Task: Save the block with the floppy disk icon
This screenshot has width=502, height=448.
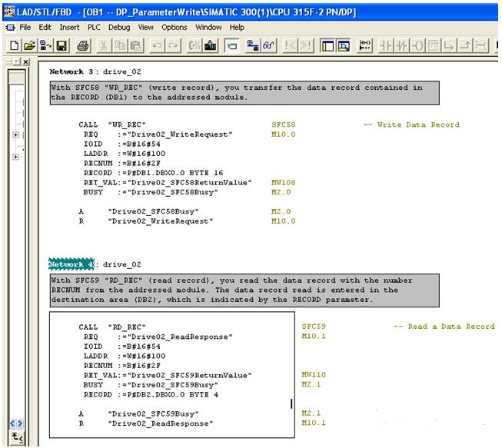Action: tap(62, 46)
